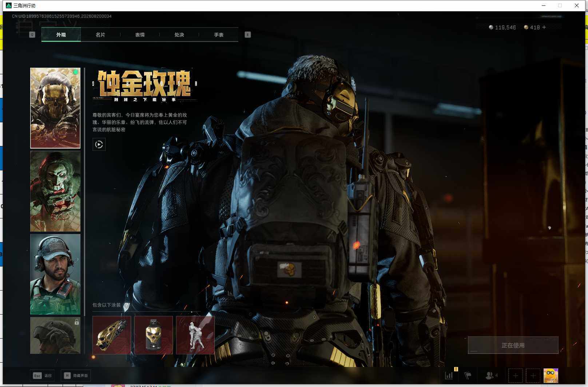Select the green-haired clown skin thumbnail
The width and height of the screenshot is (588, 387).
pos(55,191)
